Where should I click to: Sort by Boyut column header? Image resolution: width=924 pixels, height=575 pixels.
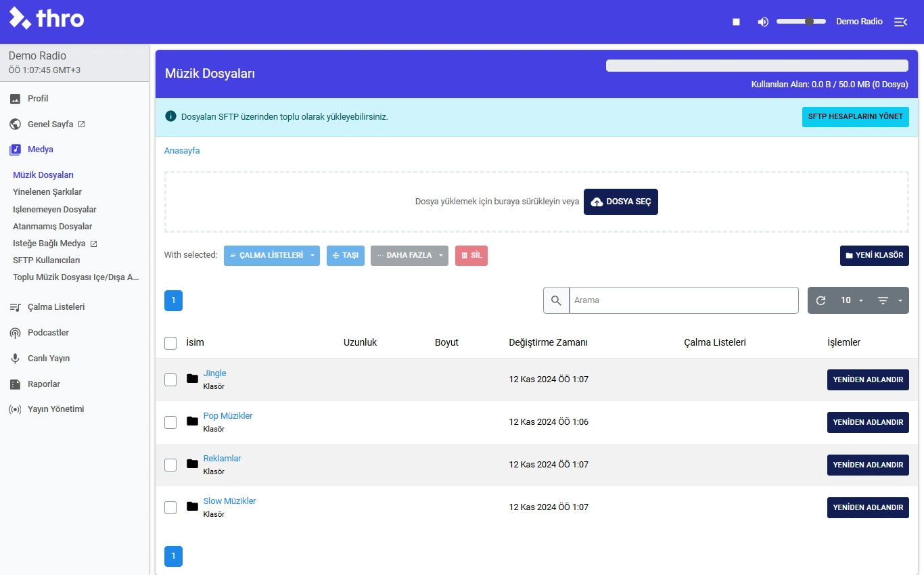tap(446, 343)
